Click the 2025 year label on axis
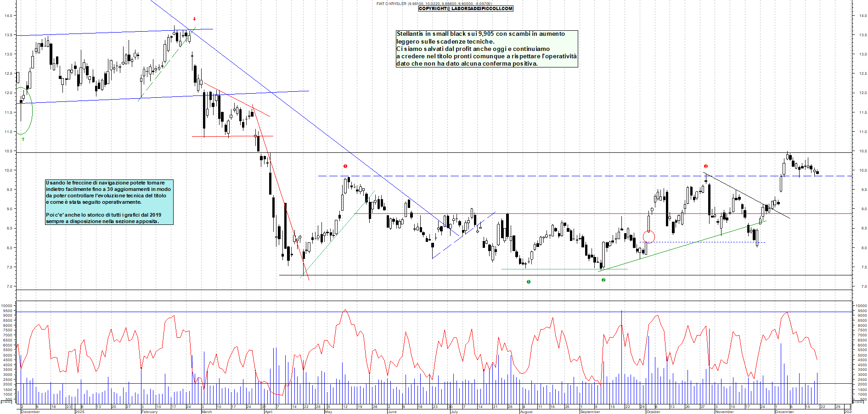Viewport: 868px width, 414px height. [80, 412]
